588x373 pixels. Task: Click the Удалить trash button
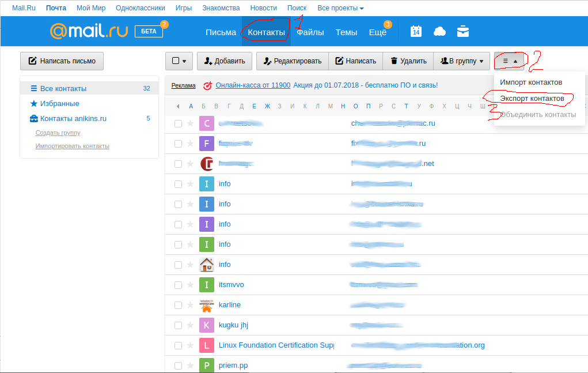click(x=408, y=61)
